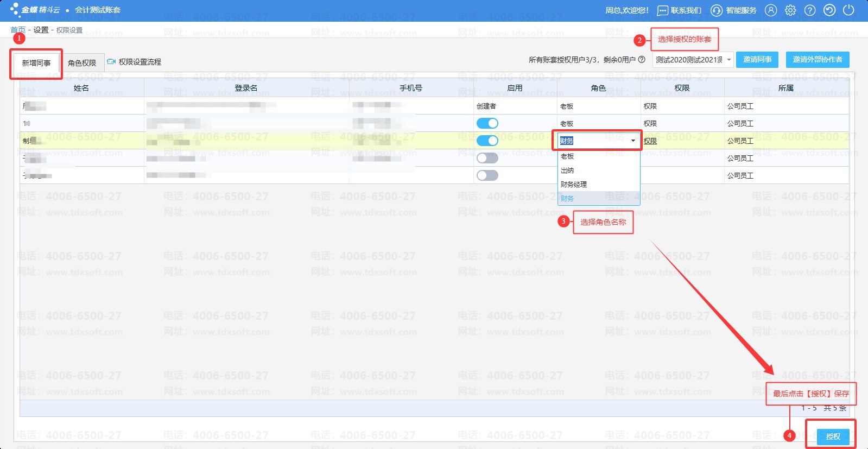This screenshot has width=868, height=449.
Task: Open the 智能服务 headset icon
Action: (x=717, y=10)
